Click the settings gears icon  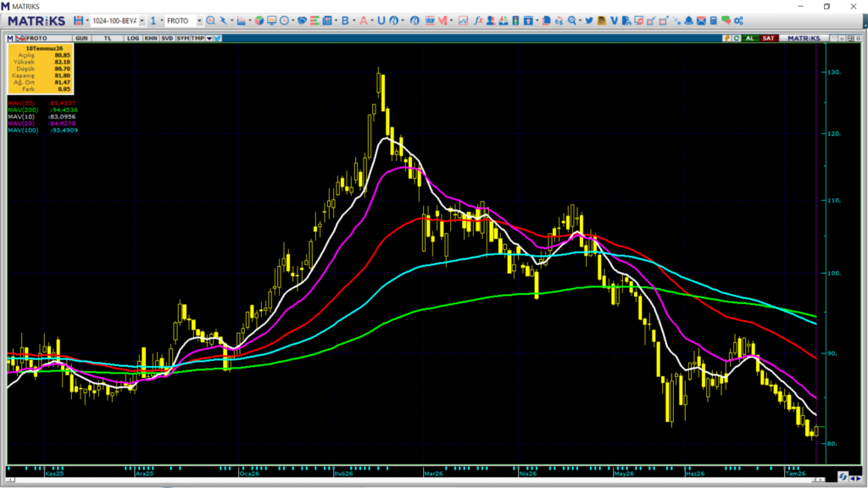(x=738, y=20)
